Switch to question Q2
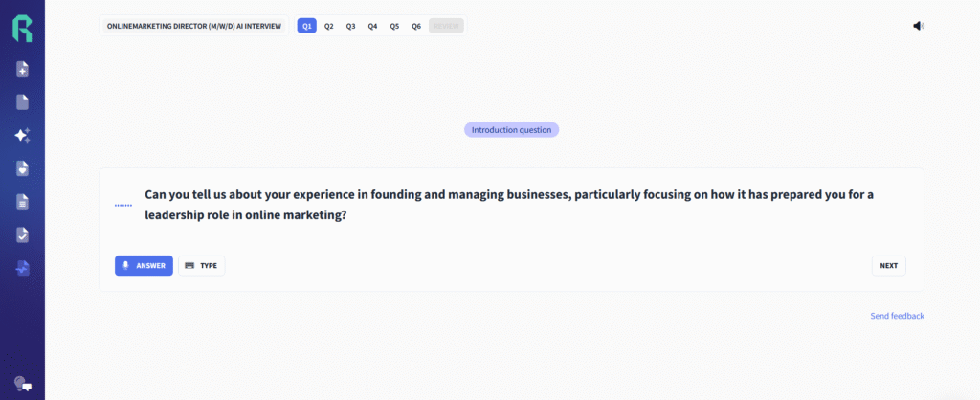The height and width of the screenshot is (400, 980). point(328,26)
